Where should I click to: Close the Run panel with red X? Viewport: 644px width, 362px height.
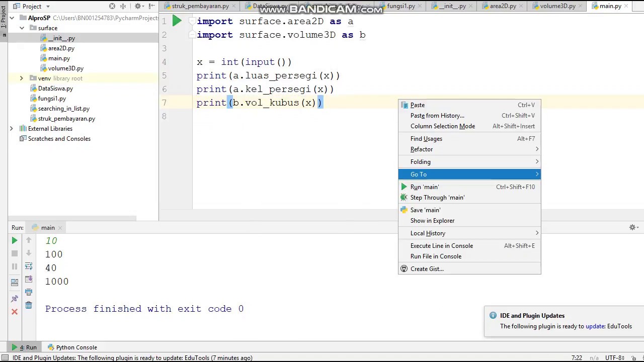[x=15, y=312]
